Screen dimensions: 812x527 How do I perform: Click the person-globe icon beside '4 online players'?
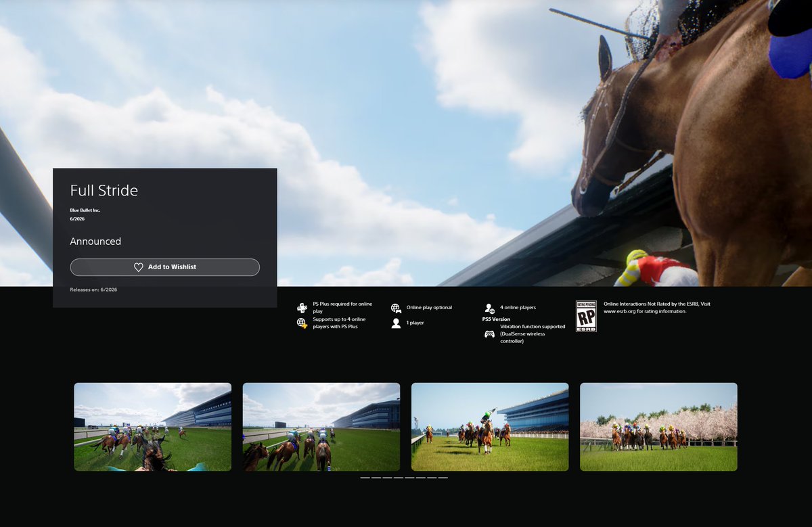tap(489, 308)
